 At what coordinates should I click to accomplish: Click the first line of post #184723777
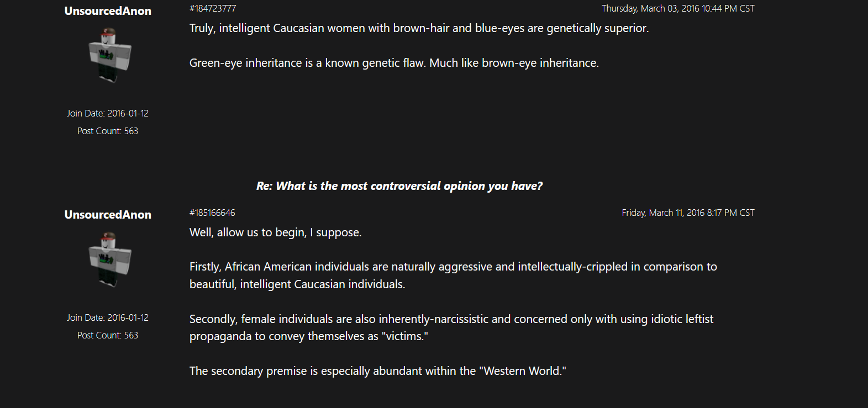point(419,28)
